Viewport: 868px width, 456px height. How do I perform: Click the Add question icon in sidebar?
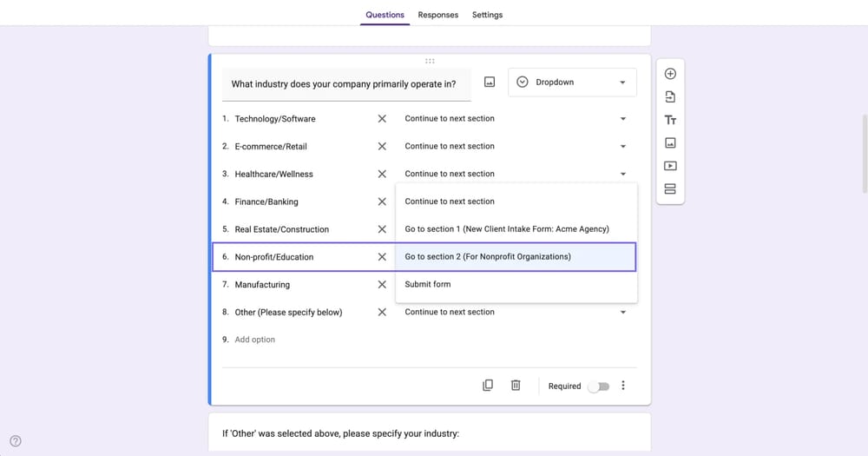670,74
